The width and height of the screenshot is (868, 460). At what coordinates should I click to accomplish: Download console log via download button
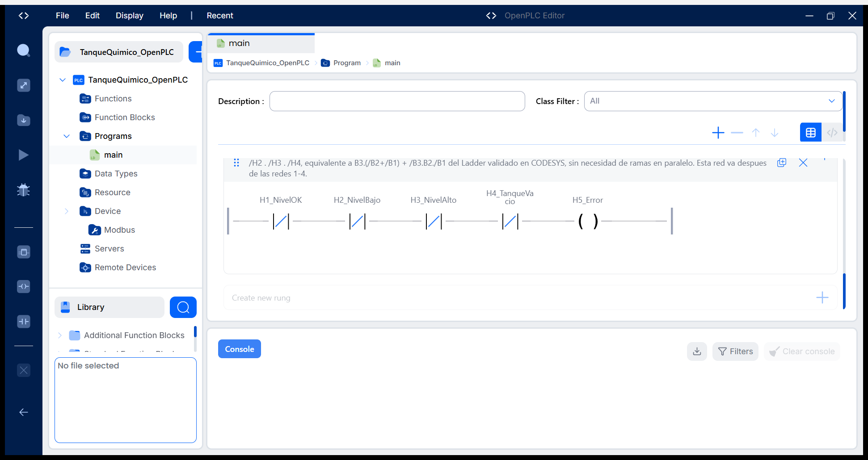pyautogui.click(x=697, y=351)
